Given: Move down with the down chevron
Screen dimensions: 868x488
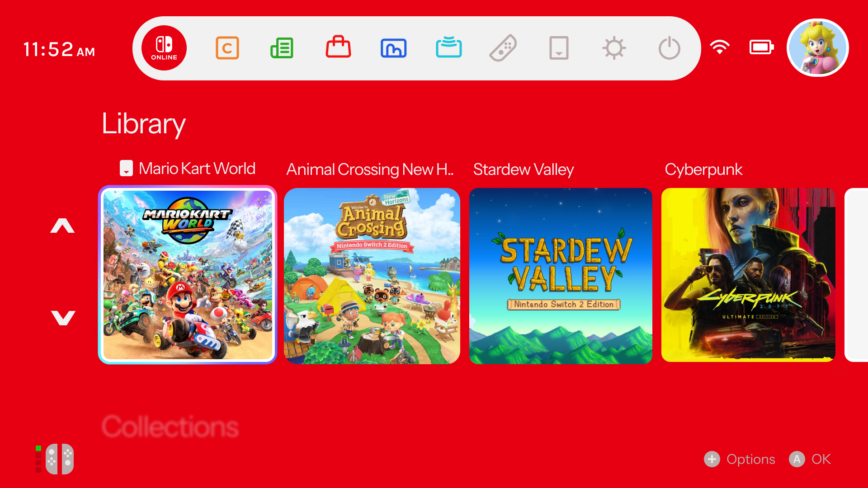Looking at the screenshot, I should click(63, 318).
